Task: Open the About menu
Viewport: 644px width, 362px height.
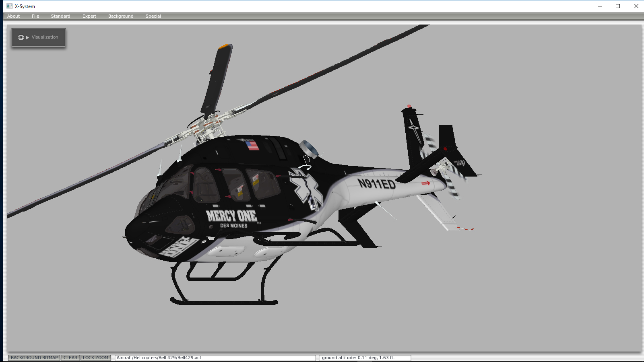Action: (x=13, y=16)
